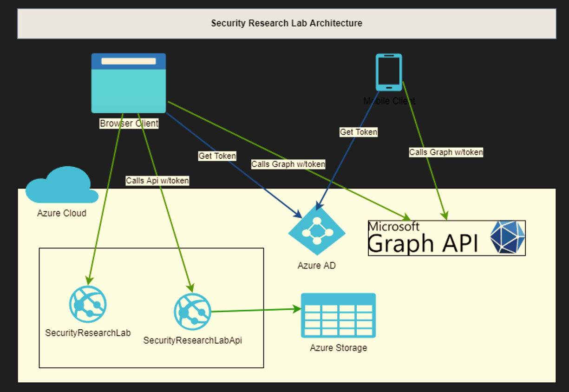Select the Calls Graph w/token label near Mobile
This screenshot has width=569, height=392.
coord(446,152)
